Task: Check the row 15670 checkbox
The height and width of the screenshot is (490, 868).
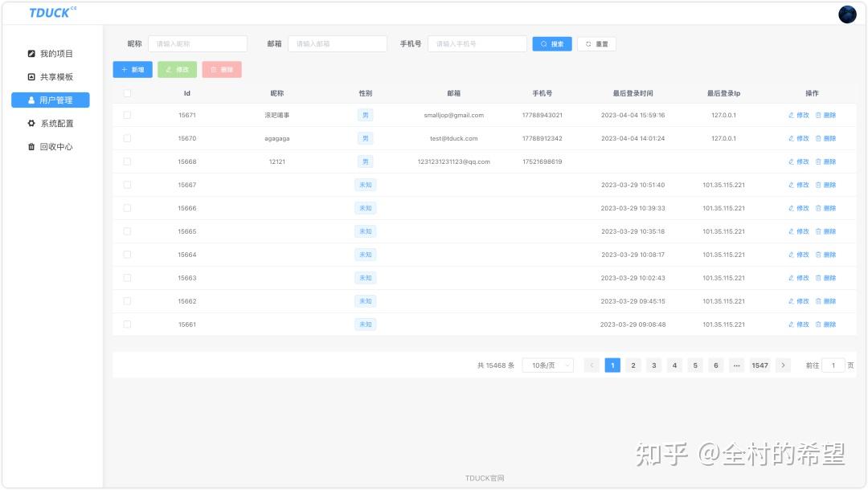Action: click(127, 138)
